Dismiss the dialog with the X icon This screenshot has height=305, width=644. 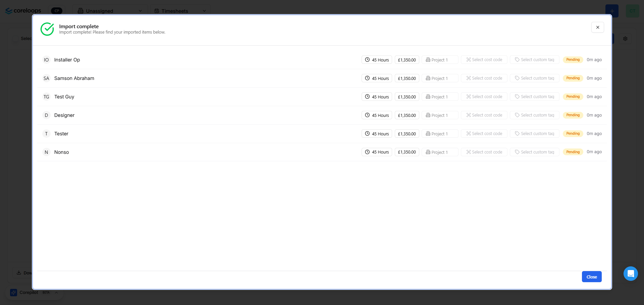pyautogui.click(x=598, y=28)
